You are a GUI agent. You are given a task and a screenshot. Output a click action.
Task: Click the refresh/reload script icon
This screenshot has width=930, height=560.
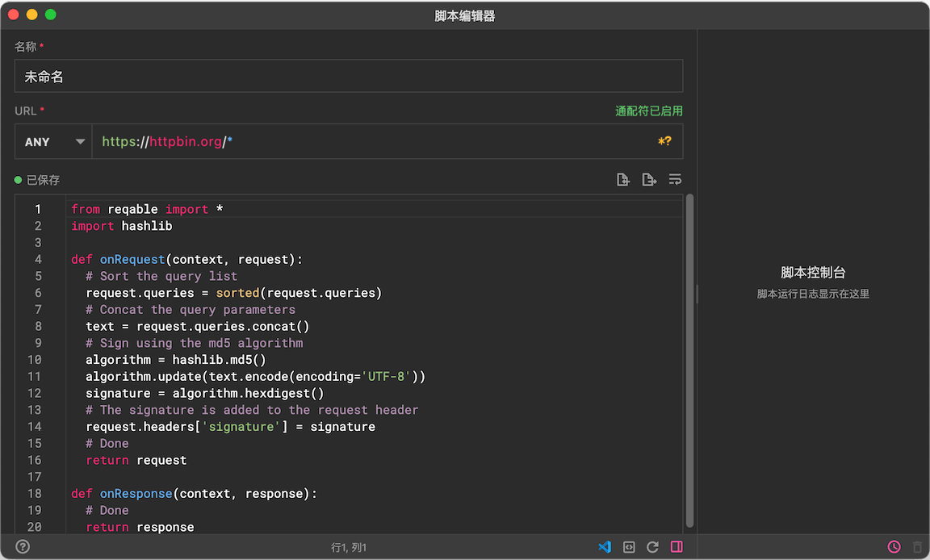[652, 547]
